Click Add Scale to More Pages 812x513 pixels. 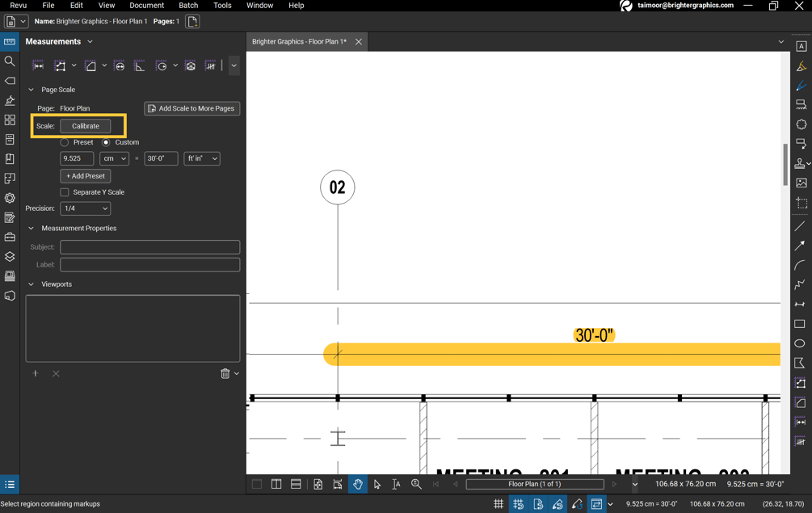coord(191,108)
